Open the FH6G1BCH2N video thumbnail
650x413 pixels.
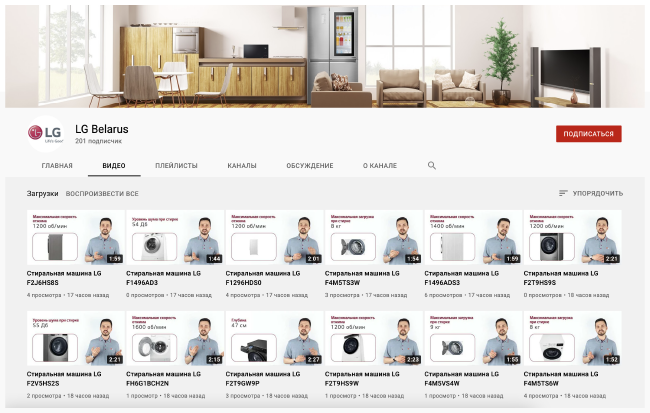coord(175,338)
